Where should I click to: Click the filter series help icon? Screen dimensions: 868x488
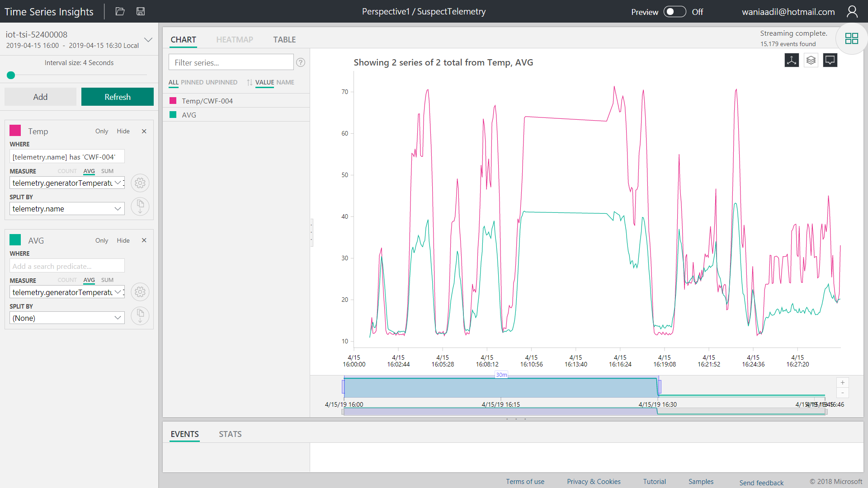click(301, 62)
